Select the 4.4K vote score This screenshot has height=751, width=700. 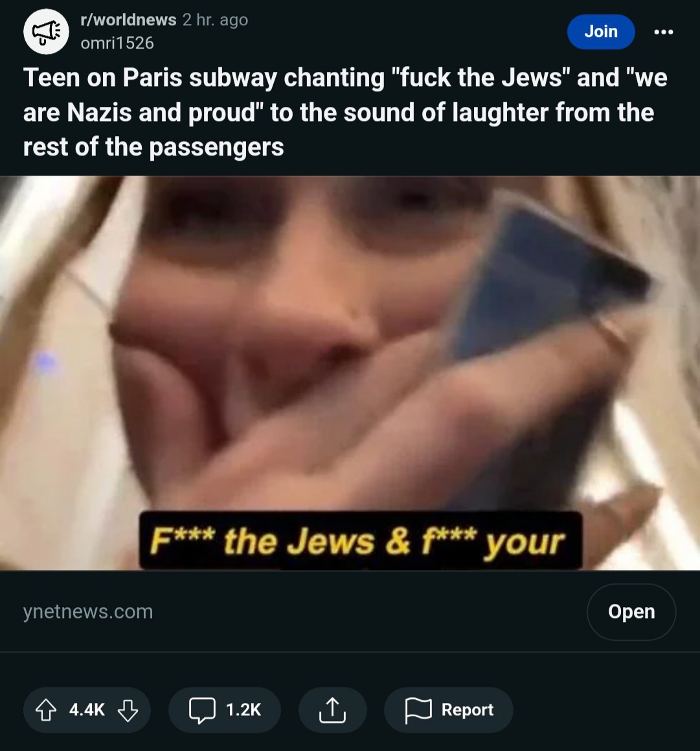[87, 710]
